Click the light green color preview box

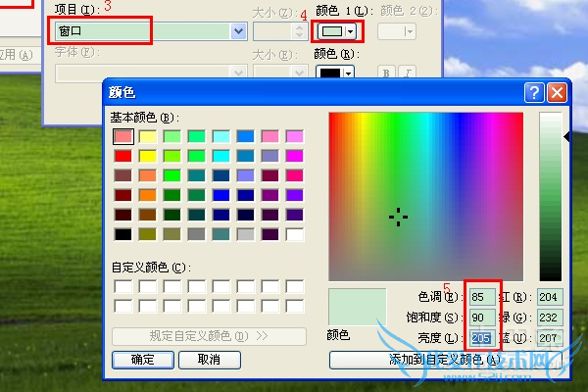358,307
